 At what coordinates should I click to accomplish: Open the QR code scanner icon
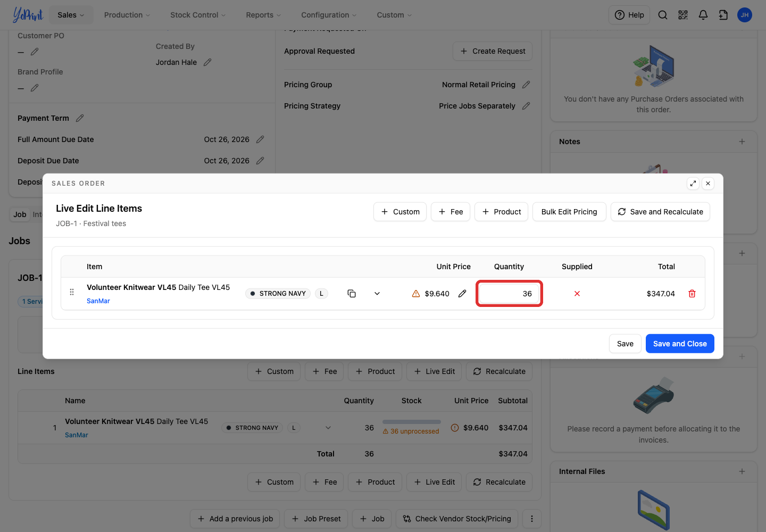tap(683, 15)
